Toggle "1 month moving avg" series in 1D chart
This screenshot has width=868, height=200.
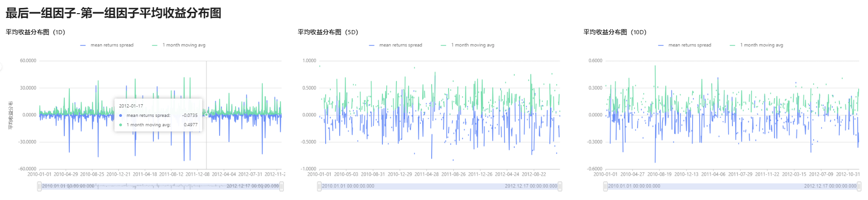183,46
